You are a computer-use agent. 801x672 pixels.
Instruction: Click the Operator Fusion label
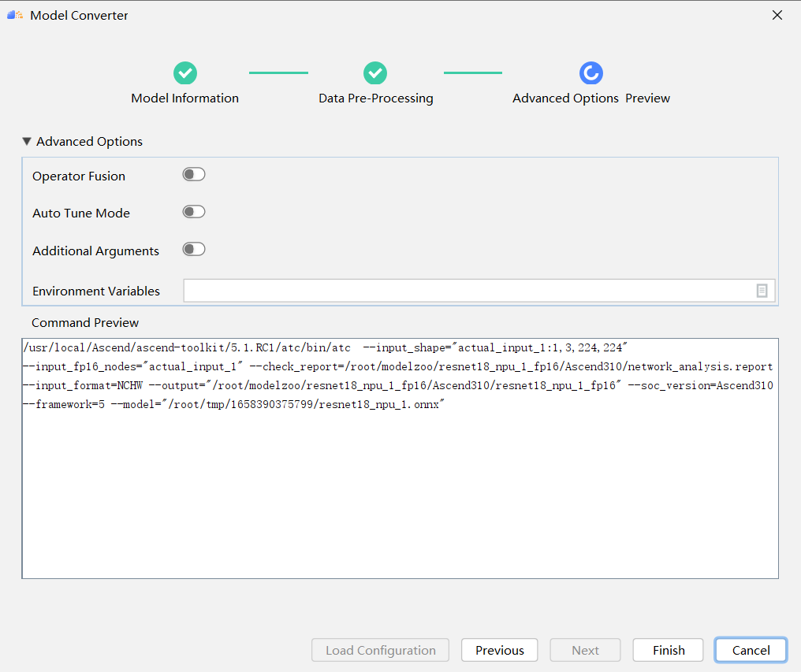(79, 176)
